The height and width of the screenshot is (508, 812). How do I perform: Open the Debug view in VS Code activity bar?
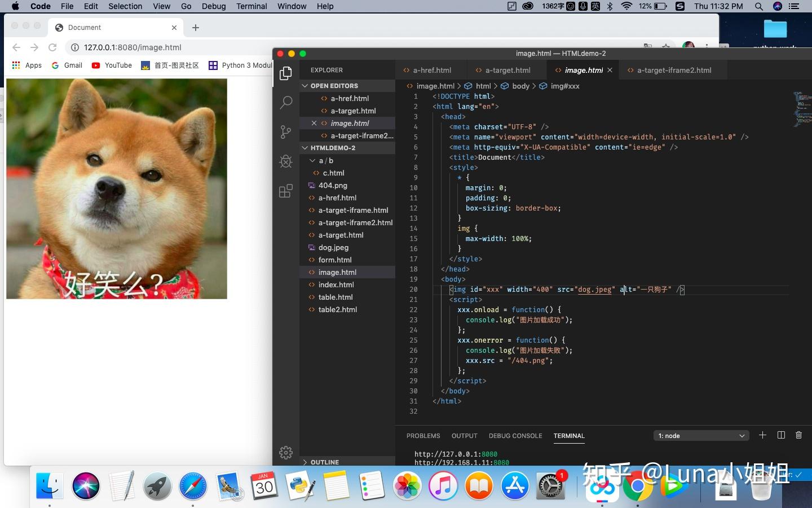pos(286,161)
